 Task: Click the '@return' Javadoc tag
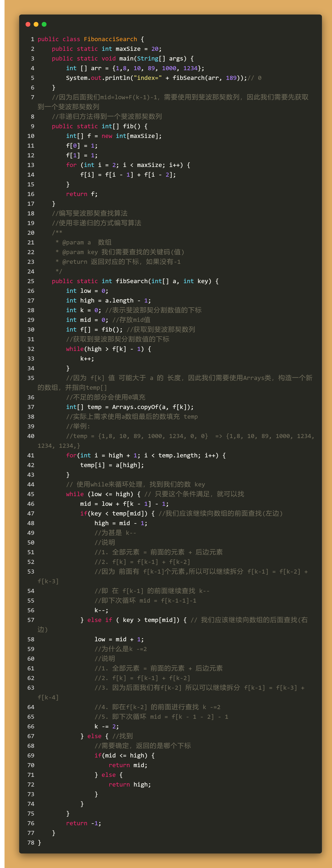tap(75, 262)
